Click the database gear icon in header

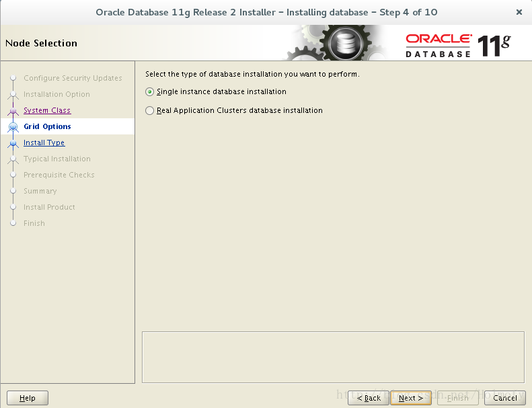click(x=346, y=43)
